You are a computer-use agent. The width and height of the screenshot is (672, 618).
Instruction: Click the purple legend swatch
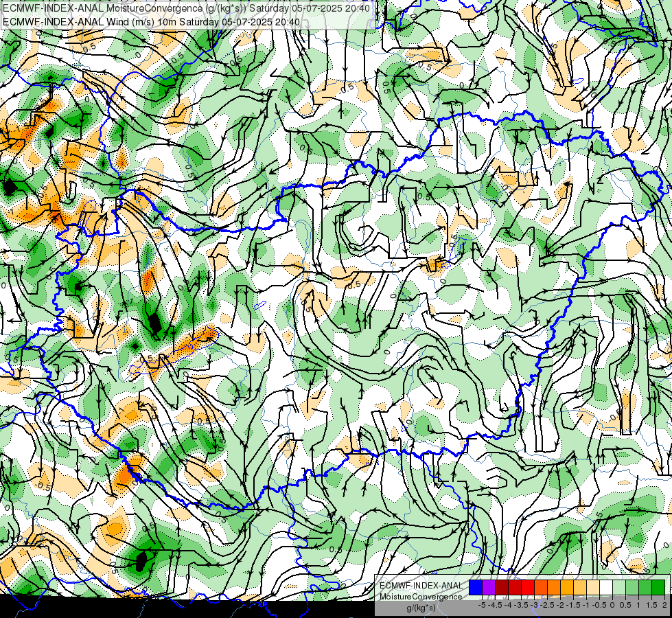point(489,588)
